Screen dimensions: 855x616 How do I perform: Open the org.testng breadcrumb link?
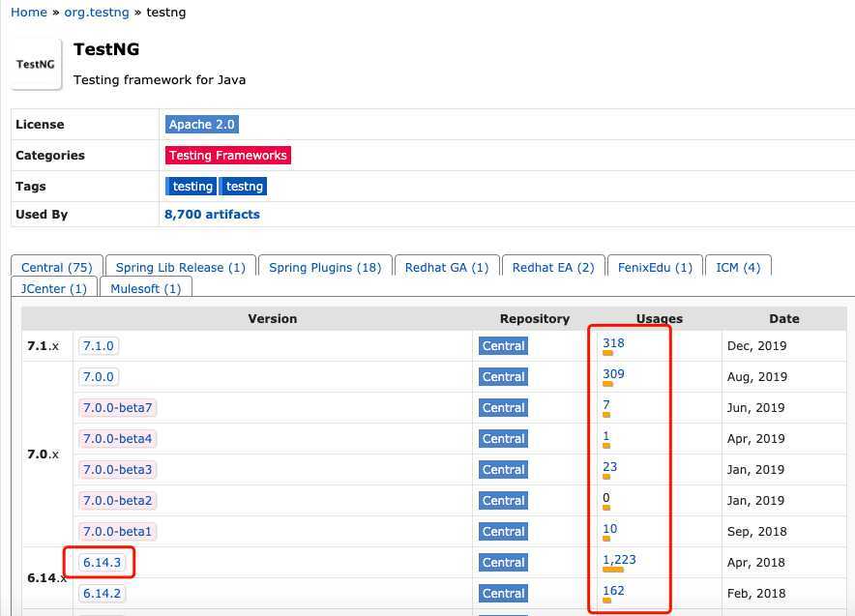(x=97, y=12)
